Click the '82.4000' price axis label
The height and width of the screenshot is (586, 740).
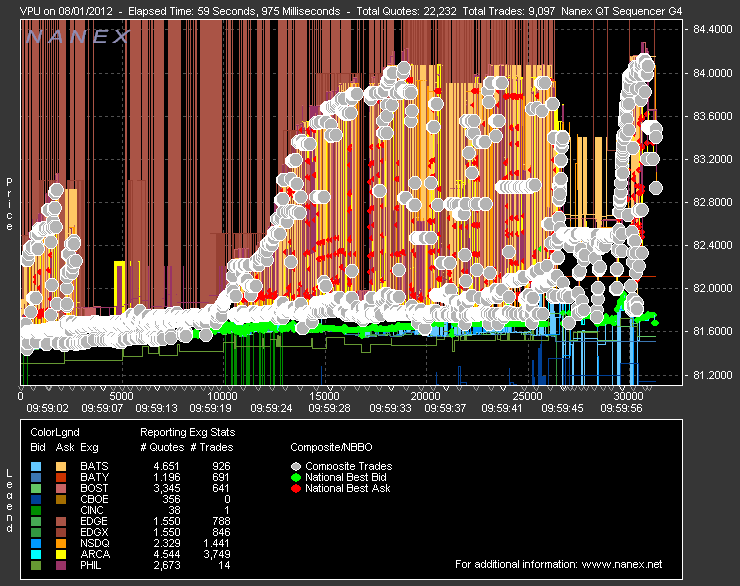pos(713,245)
